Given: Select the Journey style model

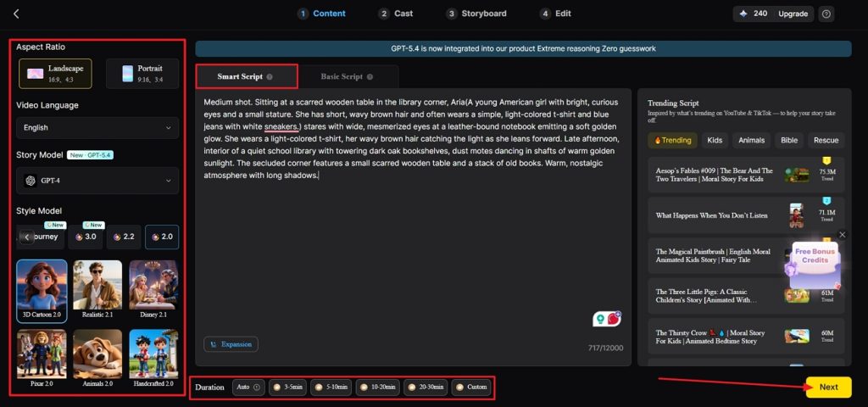Looking at the screenshot, I should (47, 237).
